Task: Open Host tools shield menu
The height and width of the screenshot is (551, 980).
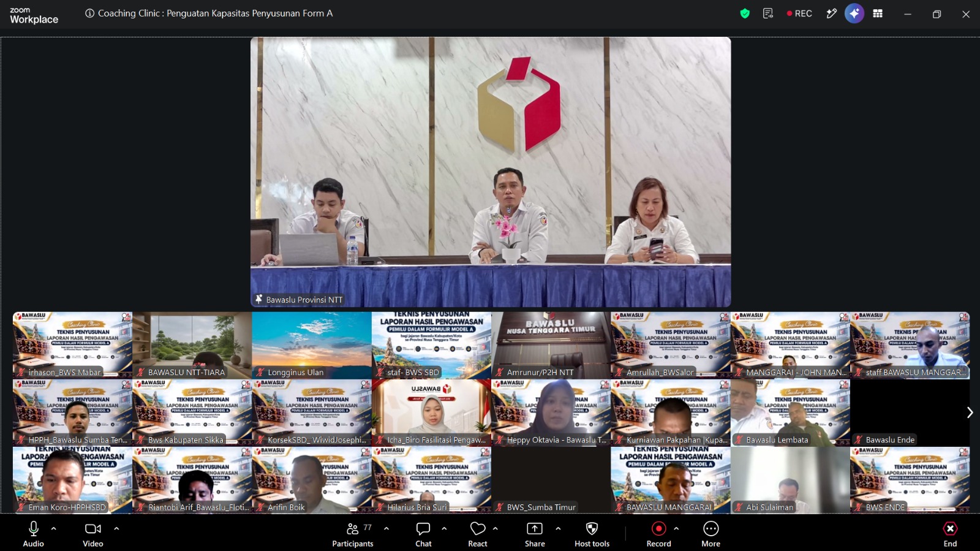Action: (x=592, y=533)
